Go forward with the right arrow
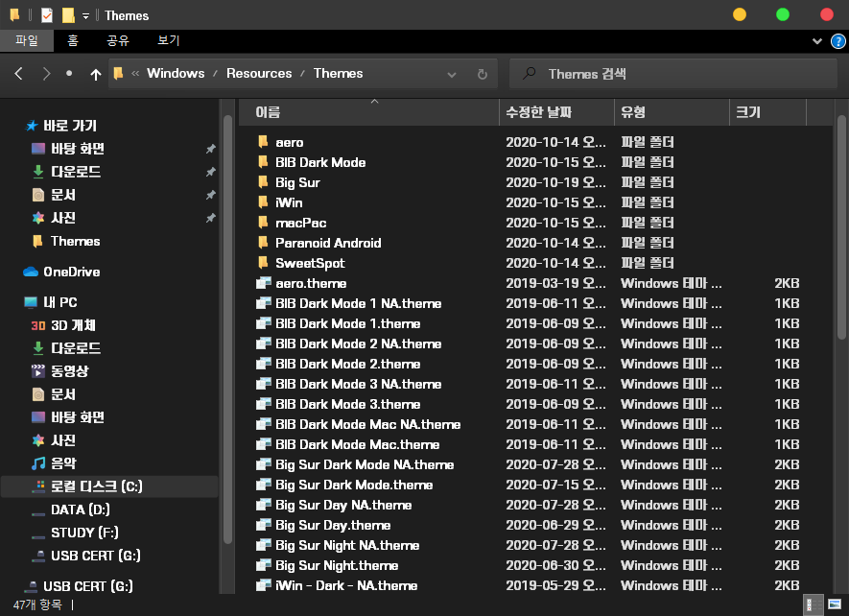Screen dimensions: 849x616 pos(47,74)
